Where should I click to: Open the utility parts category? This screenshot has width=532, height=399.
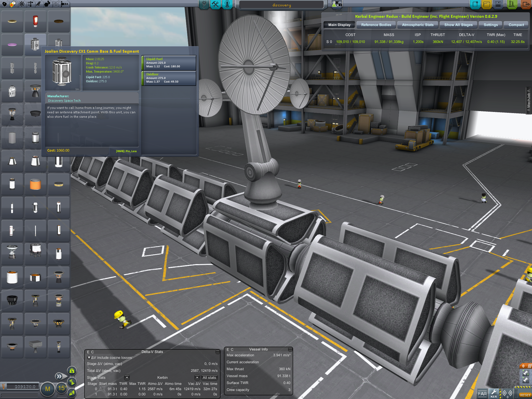tap(47, 4)
